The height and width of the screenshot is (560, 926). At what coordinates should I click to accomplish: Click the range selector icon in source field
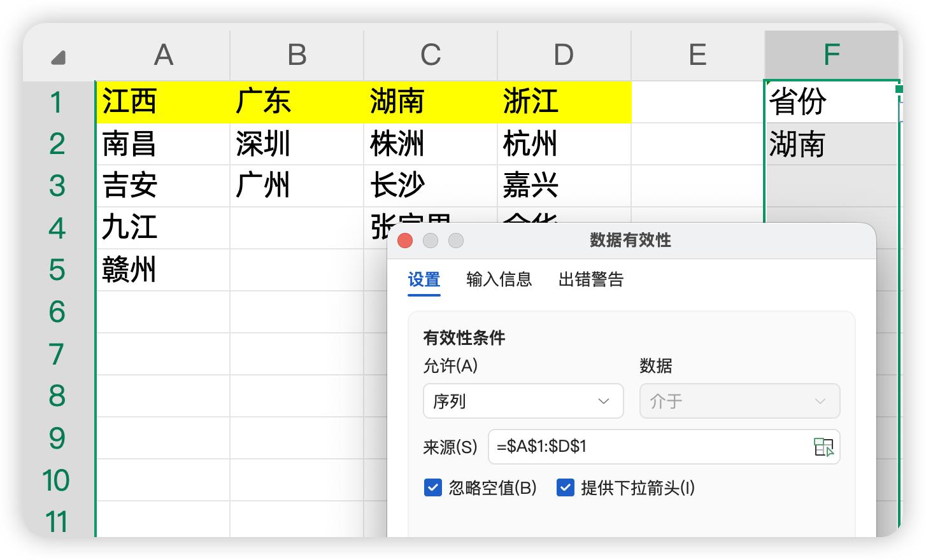coord(823,447)
